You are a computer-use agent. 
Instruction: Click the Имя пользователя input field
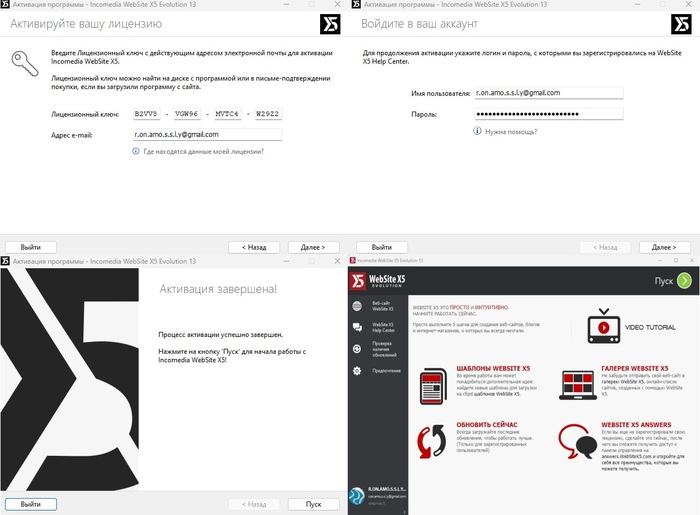pyautogui.click(x=549, y=93)
